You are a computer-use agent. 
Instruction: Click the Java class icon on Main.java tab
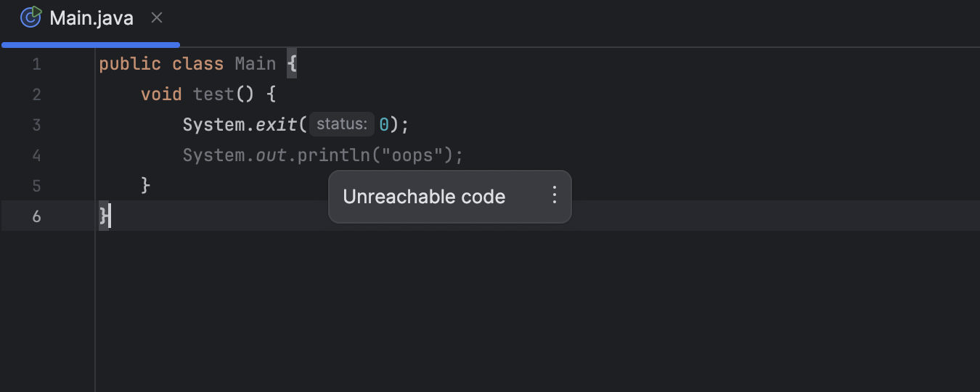coord(30,17)
